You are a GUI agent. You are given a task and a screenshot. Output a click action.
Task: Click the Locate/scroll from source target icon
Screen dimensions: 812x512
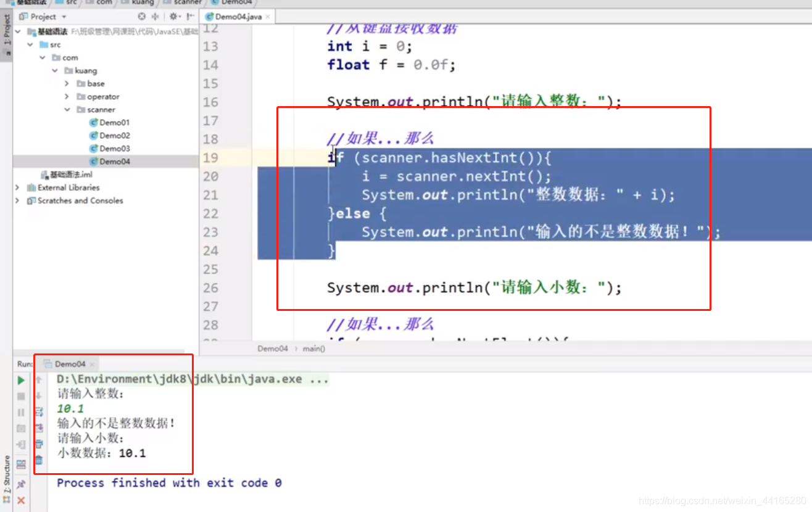(x=143, y=17)
